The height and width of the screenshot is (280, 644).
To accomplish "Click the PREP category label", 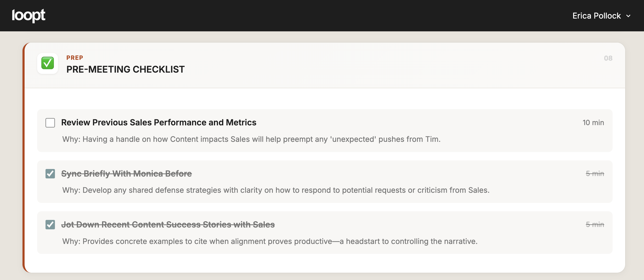I will coord(75,58).
